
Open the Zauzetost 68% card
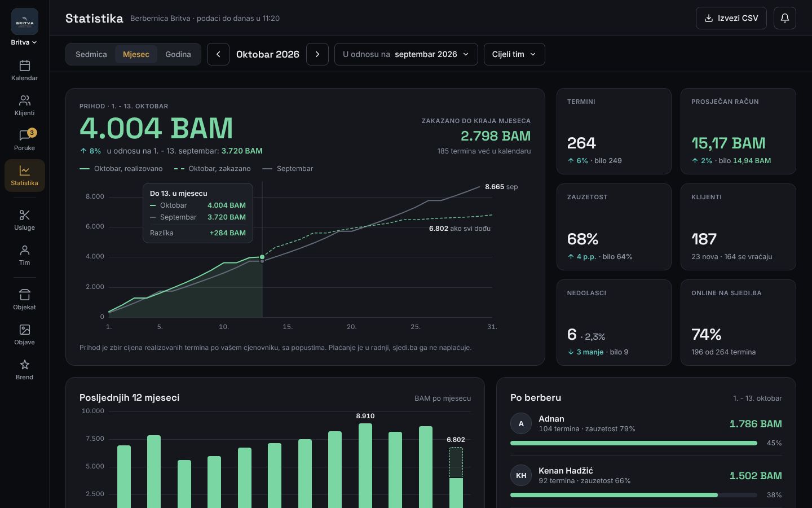point(614,227)
